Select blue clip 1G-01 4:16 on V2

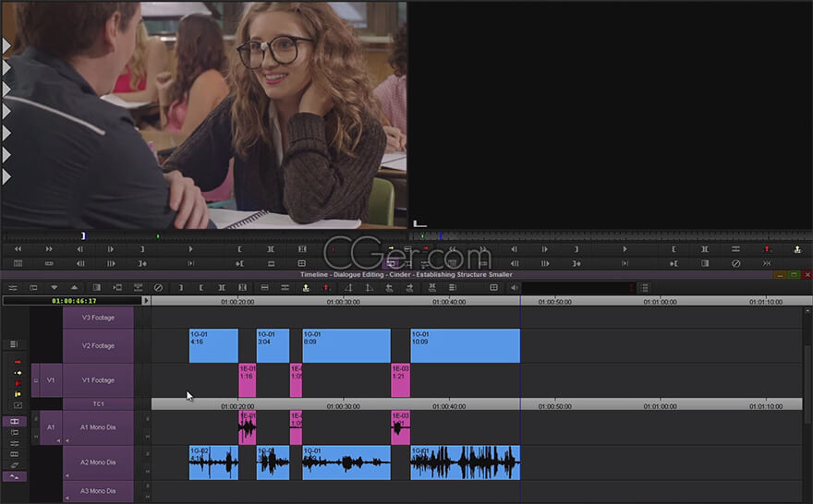tap(213, 346)
